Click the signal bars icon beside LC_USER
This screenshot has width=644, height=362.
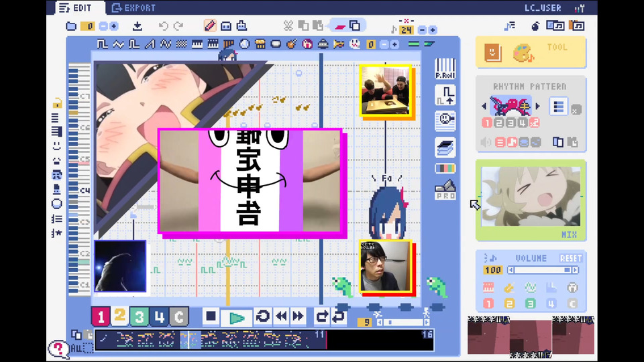tap(580, 8)
